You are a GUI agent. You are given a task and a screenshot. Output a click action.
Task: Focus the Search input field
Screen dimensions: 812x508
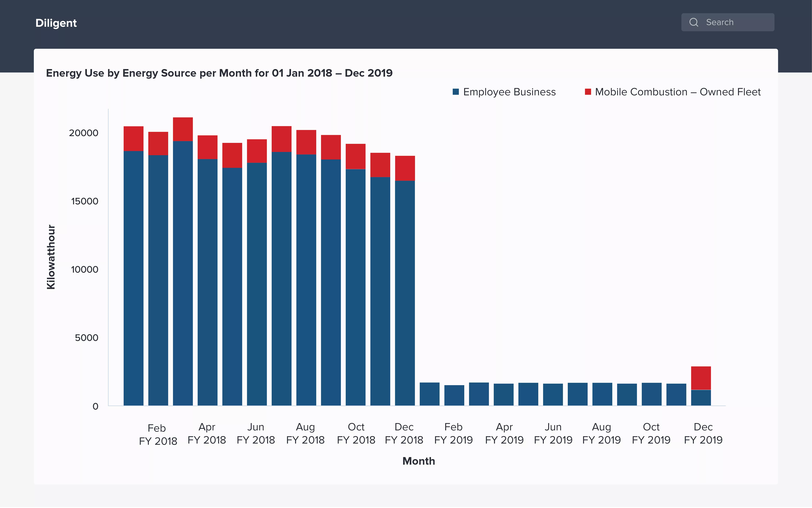pos(727,22)
